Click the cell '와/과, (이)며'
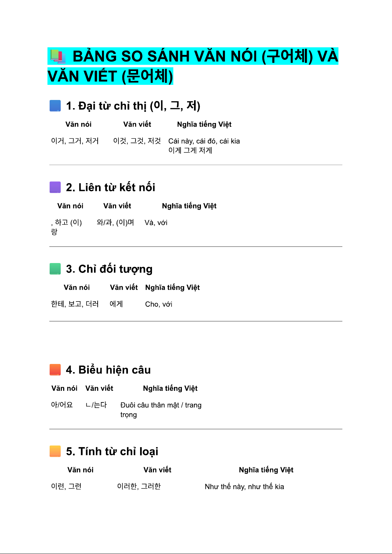Image resolution: width=392 pixels, height=554 pixels. click(x=115, y=223)
